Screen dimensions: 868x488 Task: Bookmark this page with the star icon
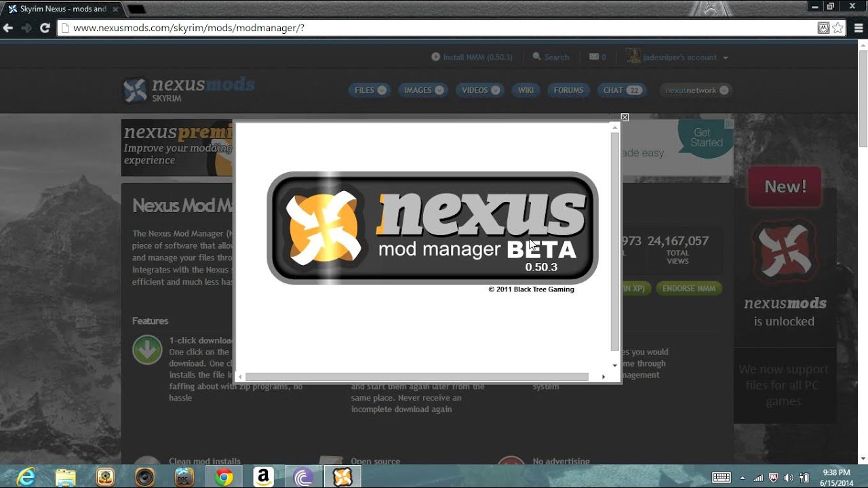tap(837, 28)
